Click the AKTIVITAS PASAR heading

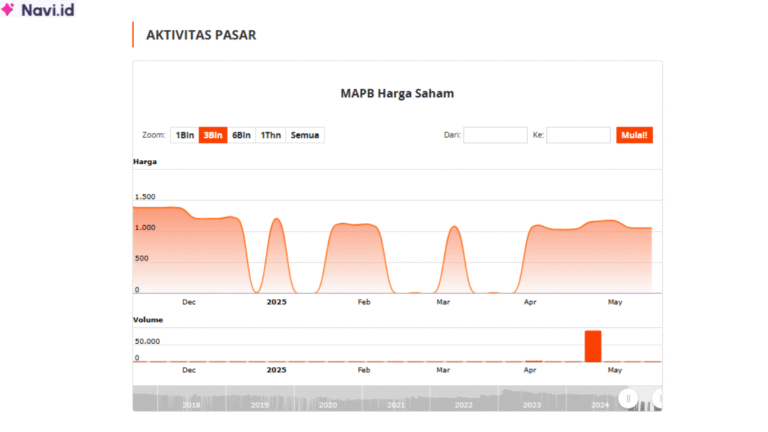[x=201, y=35]
